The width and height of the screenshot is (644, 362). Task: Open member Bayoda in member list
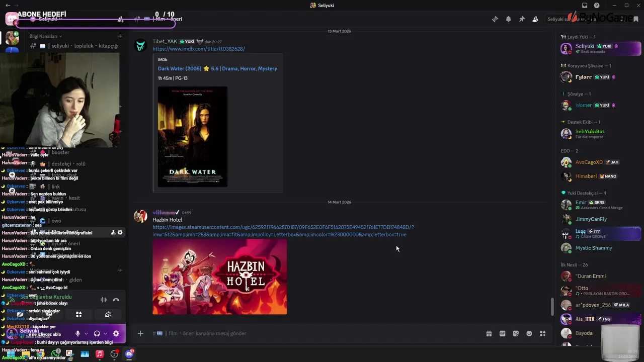click(600, 333)
